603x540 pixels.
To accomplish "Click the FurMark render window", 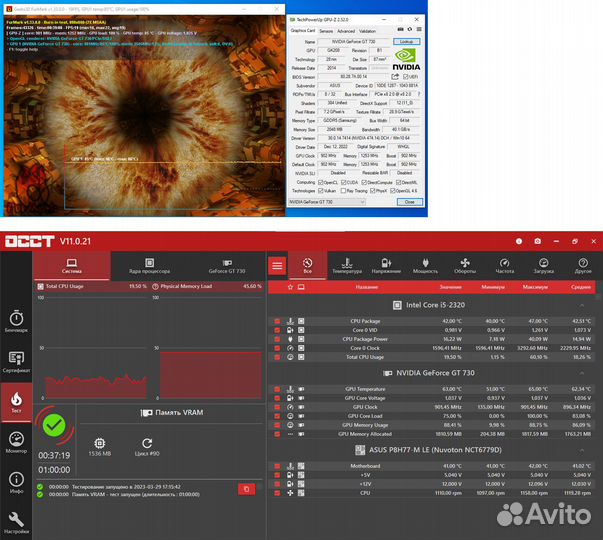I will point(145,115).
